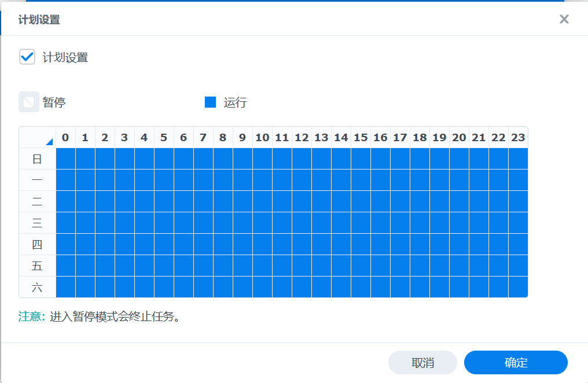Disable the schedule by unchecking 计划设置

click(27, 57)
